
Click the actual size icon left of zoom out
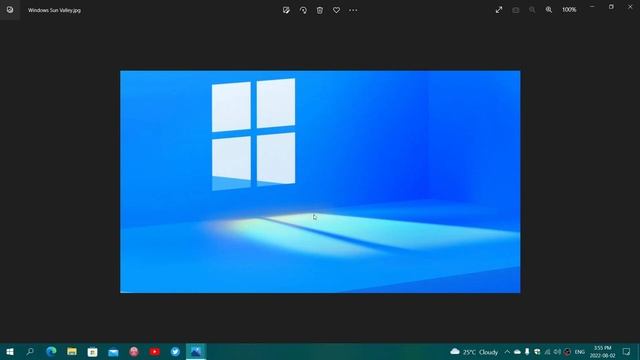pos(516,10)
